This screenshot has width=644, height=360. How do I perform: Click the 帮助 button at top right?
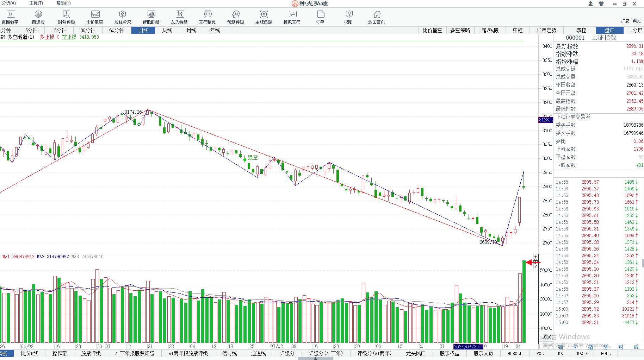click(637, 21)
